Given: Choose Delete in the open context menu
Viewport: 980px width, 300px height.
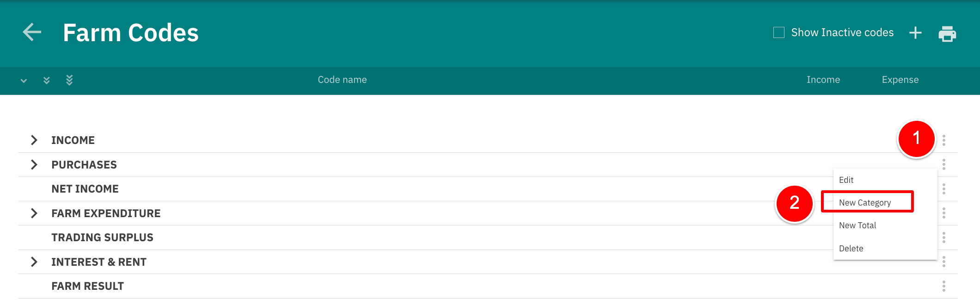Looking at the screenshot, I should pyautogui.click(x=851, y=248).
